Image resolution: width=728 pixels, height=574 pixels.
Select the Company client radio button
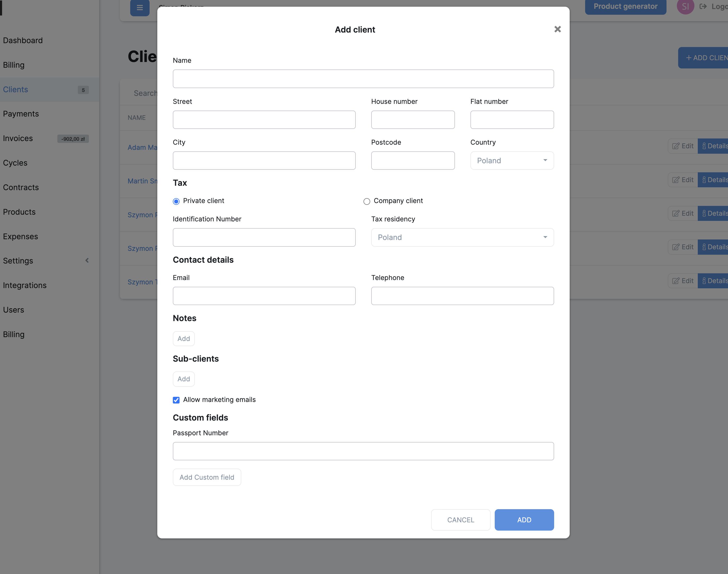coord(367,201)
